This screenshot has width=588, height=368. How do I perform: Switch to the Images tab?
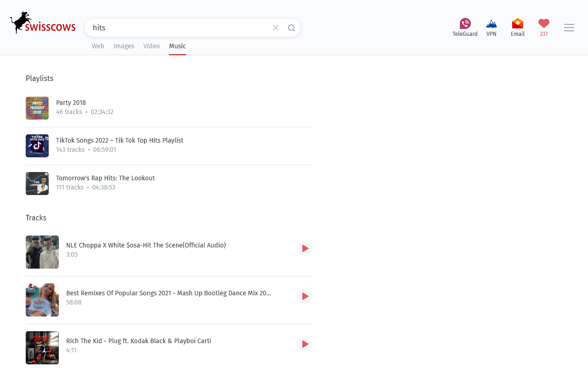[x=124, y=46]
